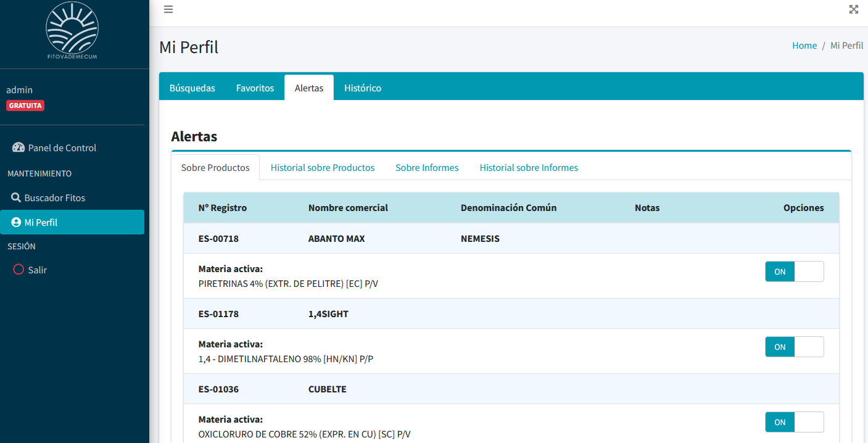
Task: Click the Home breadcrumb link
Action: click(804, 46)
